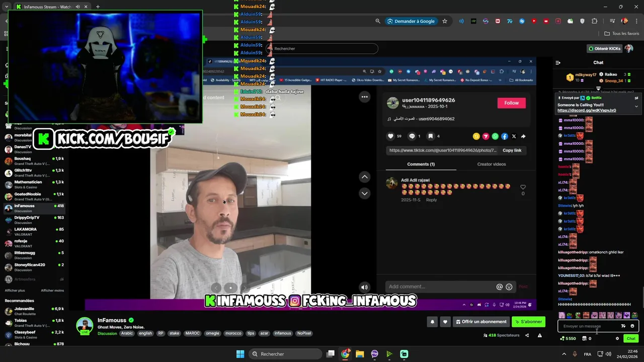644x362 pixels.
Task: Expand the pinned BotRix message chevron
Action: coord(636,106)
